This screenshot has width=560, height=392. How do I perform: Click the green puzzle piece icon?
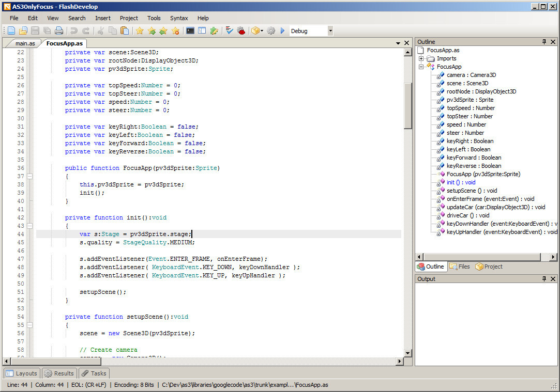coord(214,31)
